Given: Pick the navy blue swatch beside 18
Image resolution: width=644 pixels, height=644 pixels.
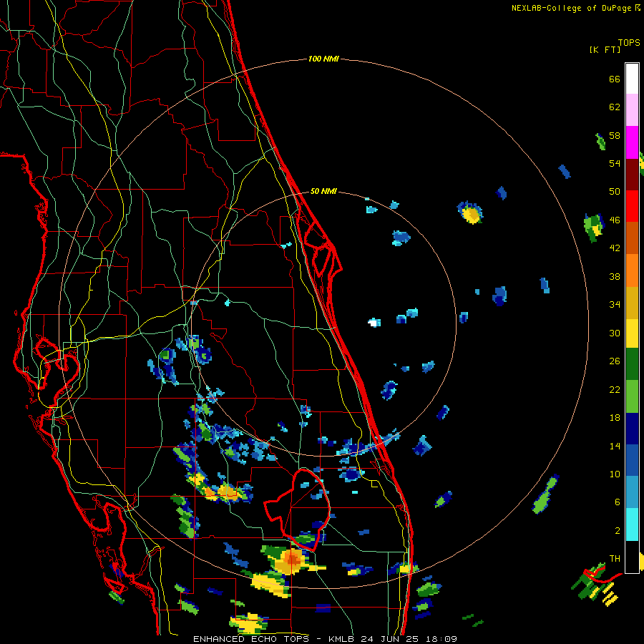Looking at the screenshot, I should [632, 429].
